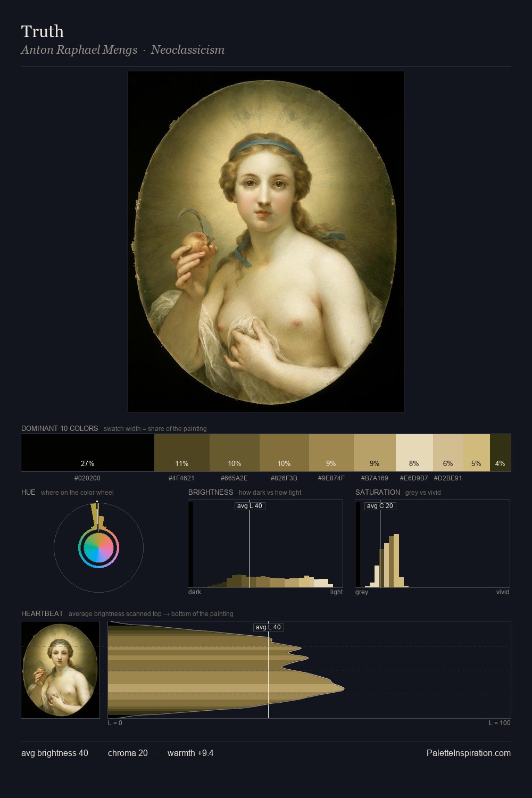Viewport: 532px width, 798px height.
Task: Click the 'DOMINANT 10 COLORS' heading
Action: click(60, 428)
